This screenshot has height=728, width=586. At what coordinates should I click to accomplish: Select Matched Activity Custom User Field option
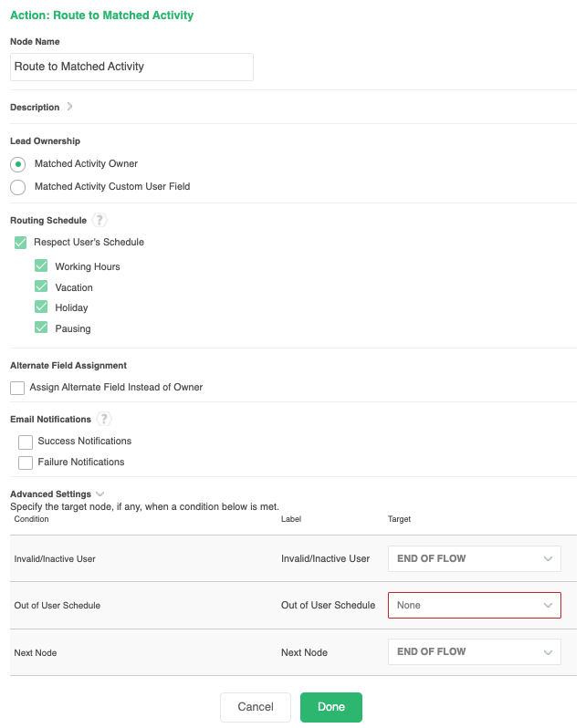point(18,187)
